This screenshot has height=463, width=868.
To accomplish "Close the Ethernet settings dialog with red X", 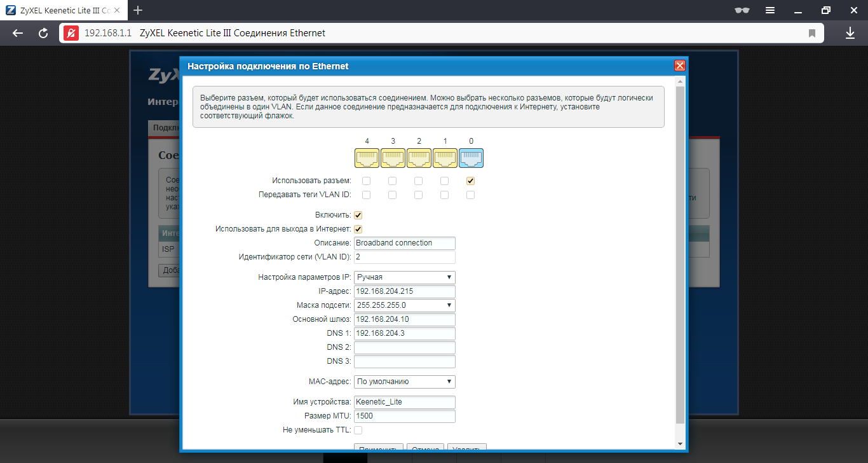I will pyautogui.click(x=679, y=66).
